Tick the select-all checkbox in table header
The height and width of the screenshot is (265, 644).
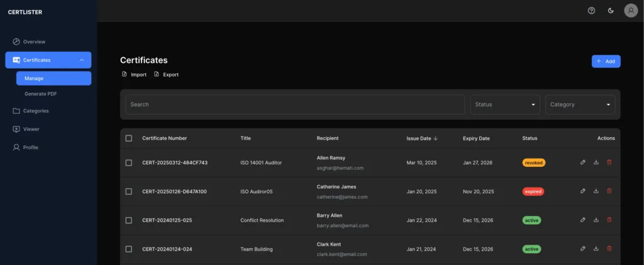click(129, 138)
